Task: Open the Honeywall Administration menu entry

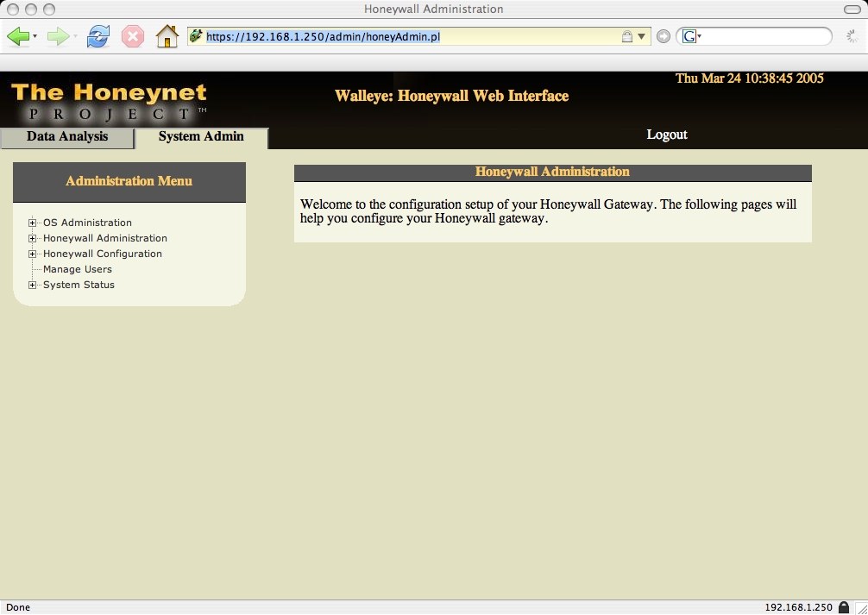Action: [105, 238]
